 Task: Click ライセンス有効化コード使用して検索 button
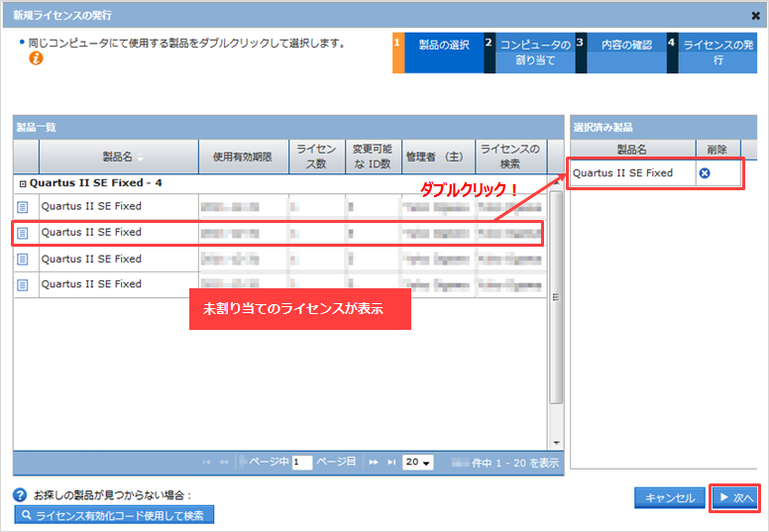(114, 515)
